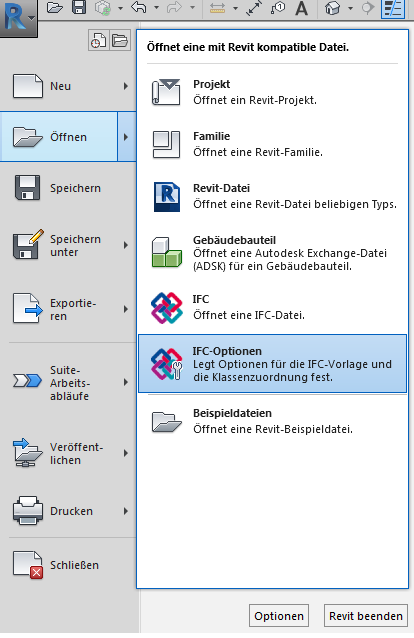Viewport: 414px width, 638px height.
Task: Show open documents folder icon
Action: point(120,40)
